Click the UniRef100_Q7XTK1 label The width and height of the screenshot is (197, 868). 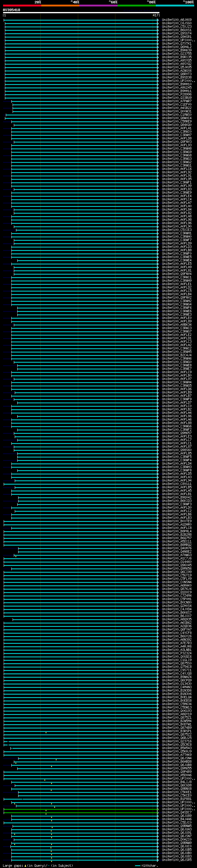click(x=177, y=43)
